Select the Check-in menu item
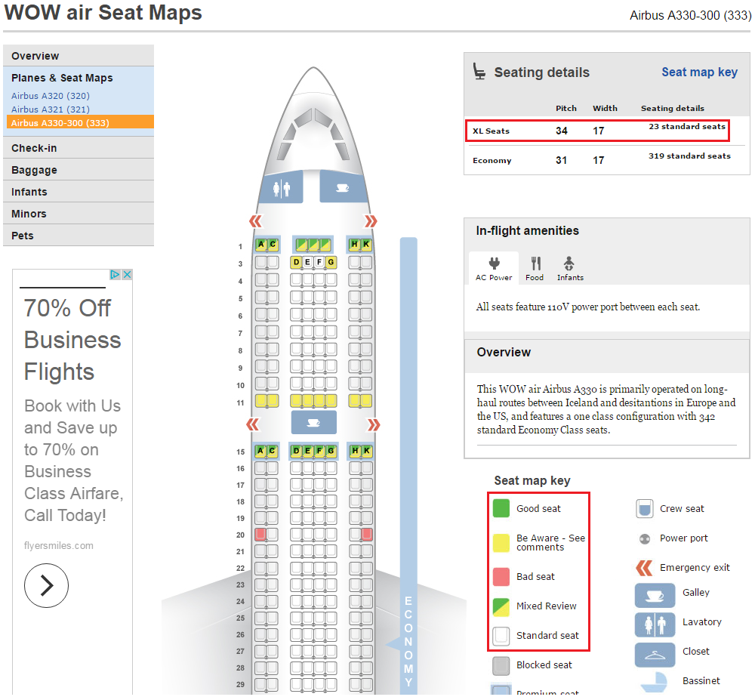The height and width of the screenshot is (700, 755). click(x=34, y=148)
